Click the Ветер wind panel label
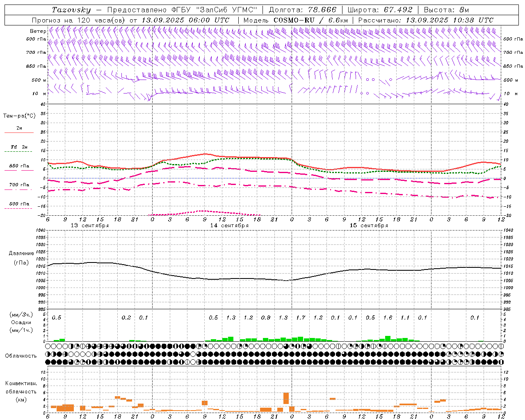Image resolution: width=525 pixels, height=420 pixels. point(38,31)
